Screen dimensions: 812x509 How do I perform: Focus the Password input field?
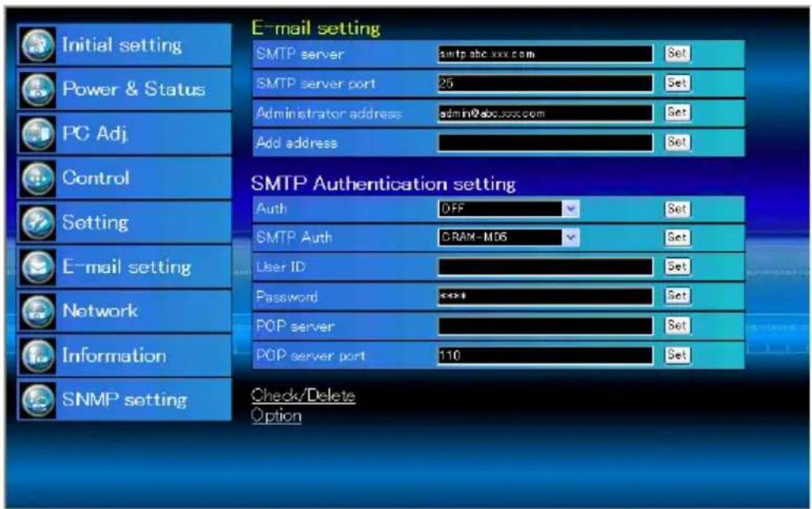(545, 297)
